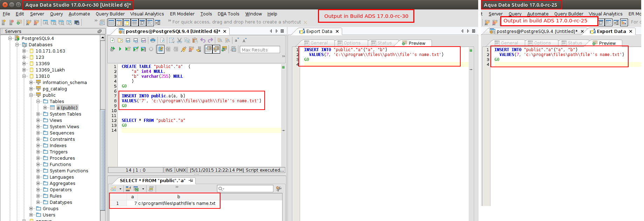Image resolution: width=644 pixels, height=221 pixels.
Task: Open the Query menu in left window
Action: pos(56,14)
